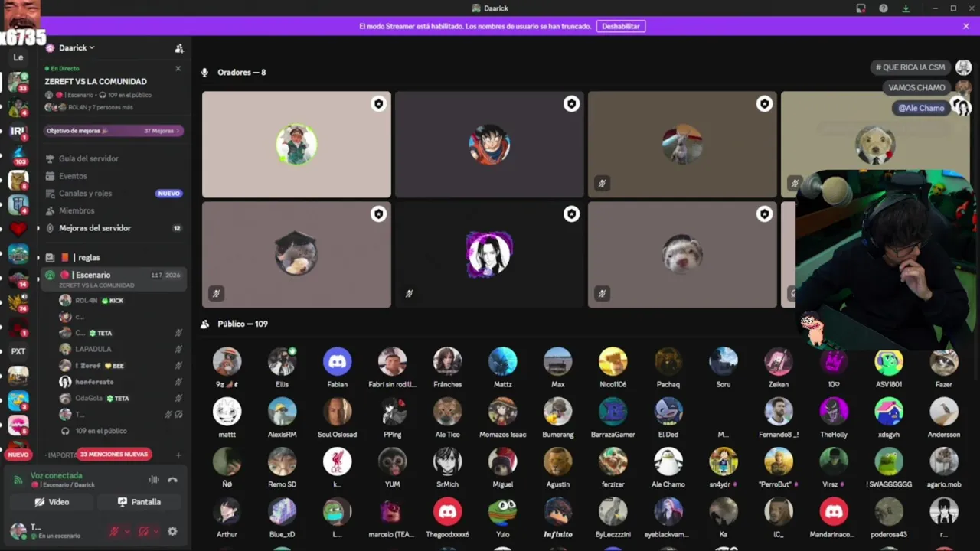
Task: Click the 'Público — 109' header
Action: pos(242,324)
